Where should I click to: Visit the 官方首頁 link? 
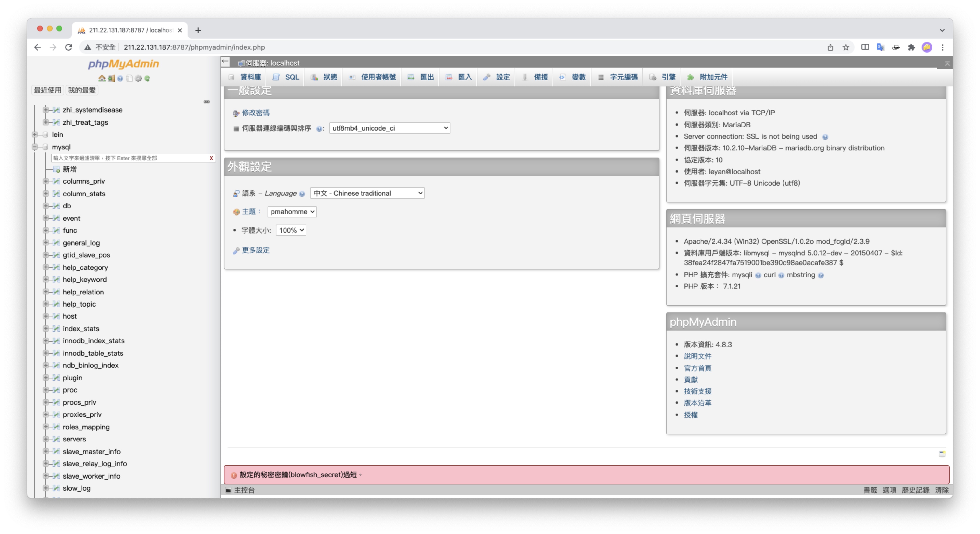(x=697, y=368)
